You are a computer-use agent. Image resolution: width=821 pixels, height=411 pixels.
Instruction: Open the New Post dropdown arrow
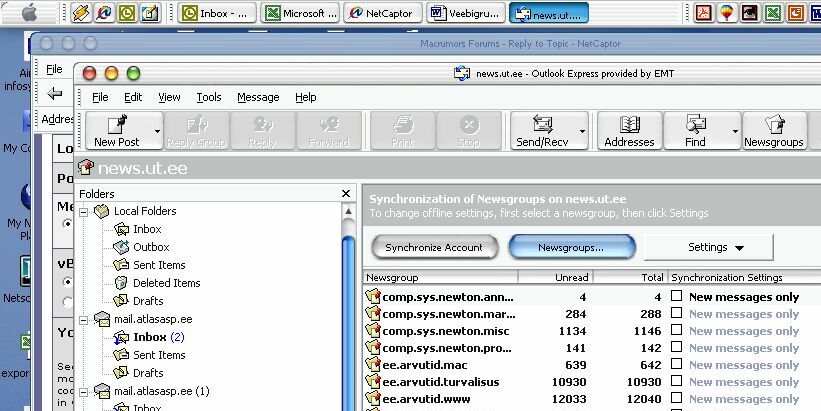tap(157, 131)
